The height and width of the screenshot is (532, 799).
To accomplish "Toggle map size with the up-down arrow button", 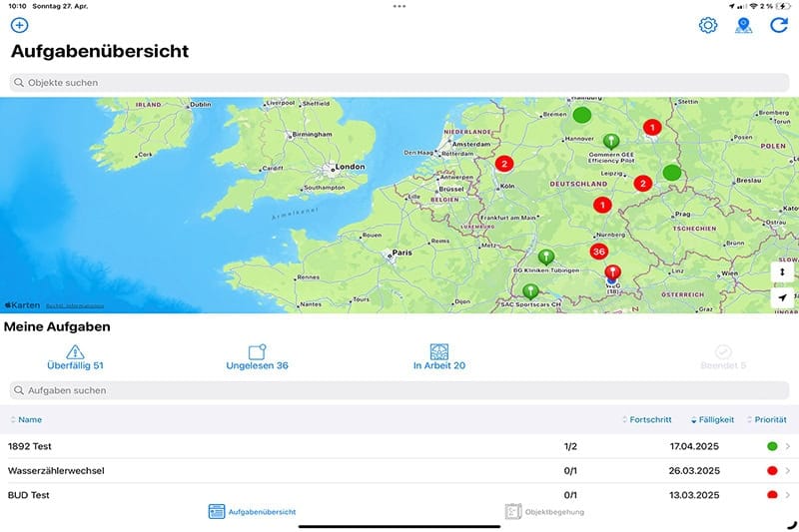I will 782,271.
